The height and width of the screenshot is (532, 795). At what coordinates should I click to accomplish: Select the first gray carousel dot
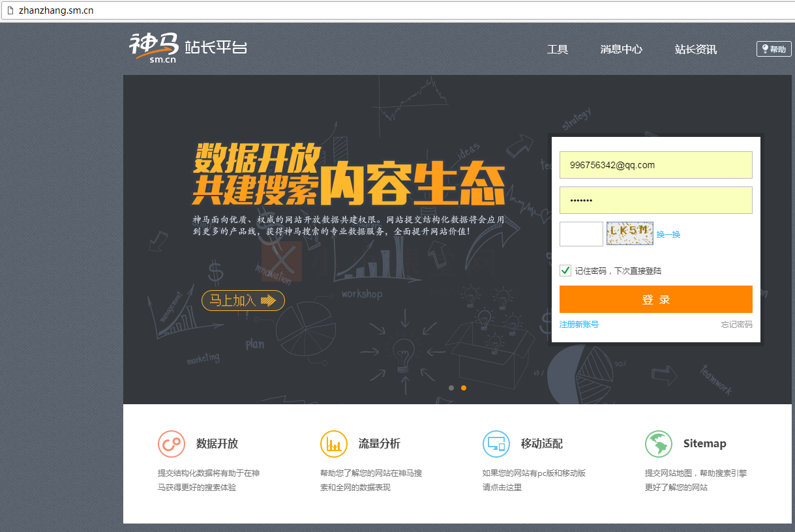(451, 388)
